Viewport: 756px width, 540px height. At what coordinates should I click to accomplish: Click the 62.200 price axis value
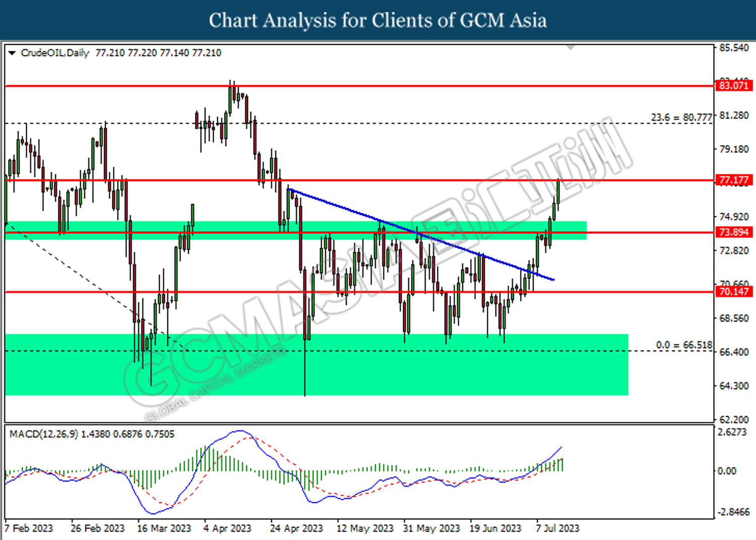pyautogui.click(x=734, y=419)
